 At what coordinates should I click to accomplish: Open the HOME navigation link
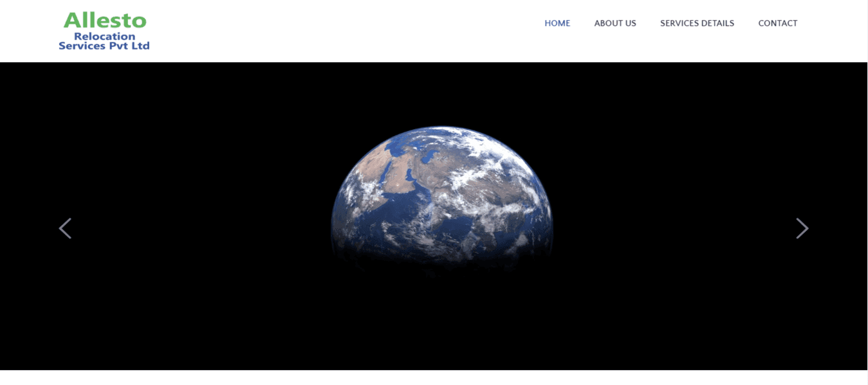point(557,23)
